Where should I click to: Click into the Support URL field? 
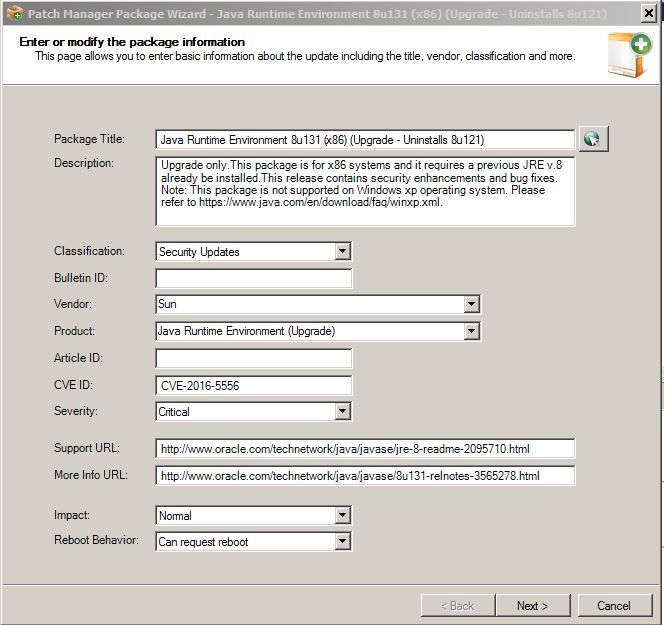pos(365,449)
